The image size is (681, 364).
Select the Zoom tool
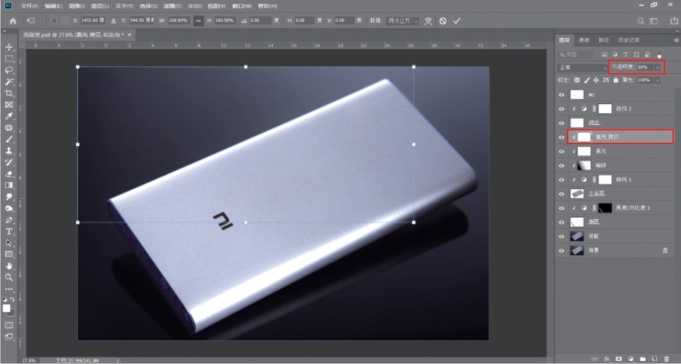coord(9,277)
